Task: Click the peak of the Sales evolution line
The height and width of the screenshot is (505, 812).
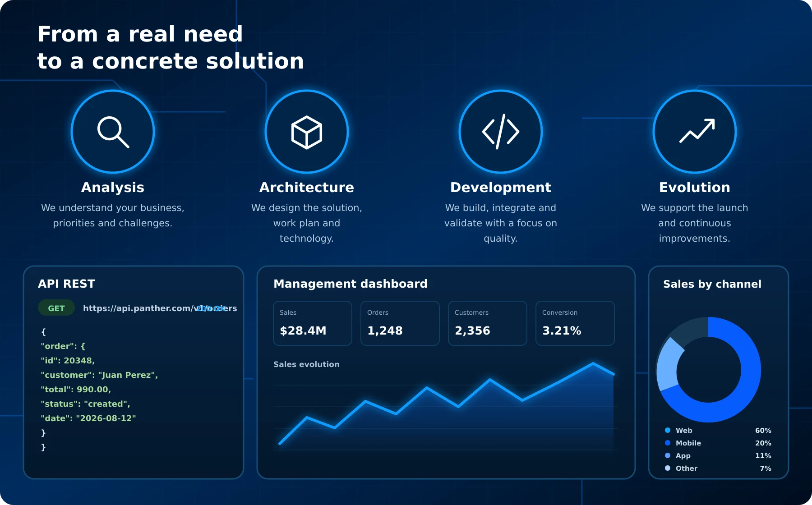Action: [x=593, y=363]
